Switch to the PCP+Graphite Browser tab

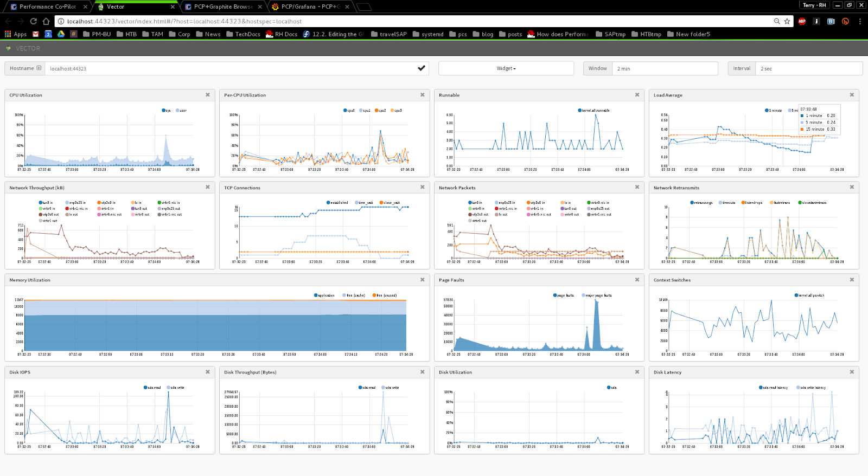pyautogui.click(x=222, y=7)
